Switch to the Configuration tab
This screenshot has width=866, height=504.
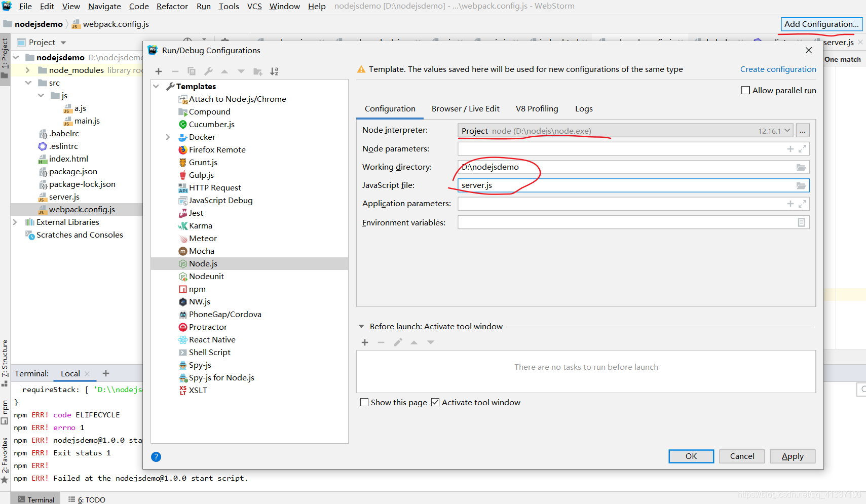[x=390, y=109]
